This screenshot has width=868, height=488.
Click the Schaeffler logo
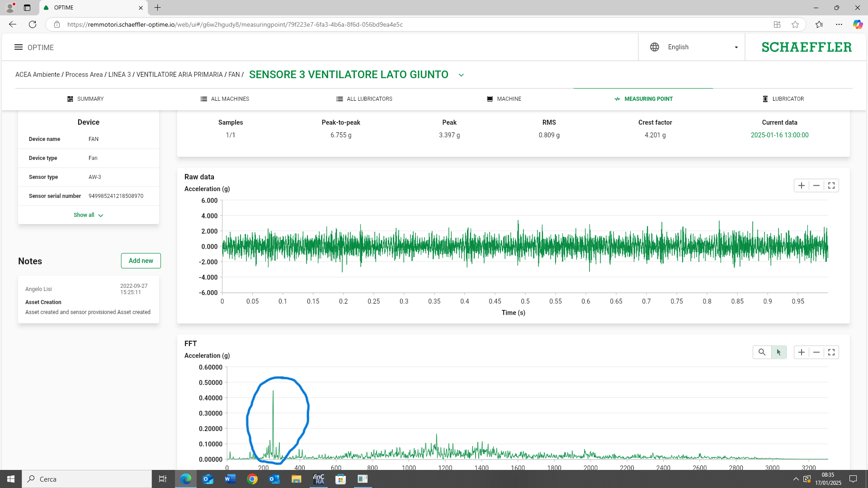click(x=807, y=47)
